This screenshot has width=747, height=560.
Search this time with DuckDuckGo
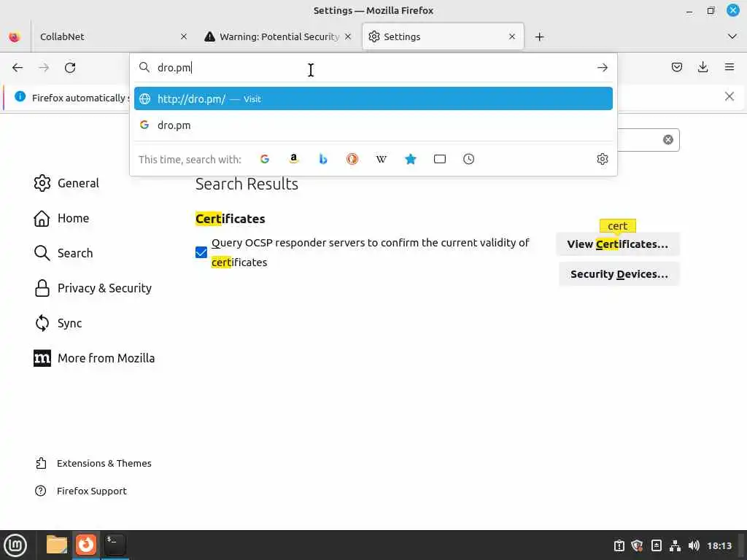(352, 159)
